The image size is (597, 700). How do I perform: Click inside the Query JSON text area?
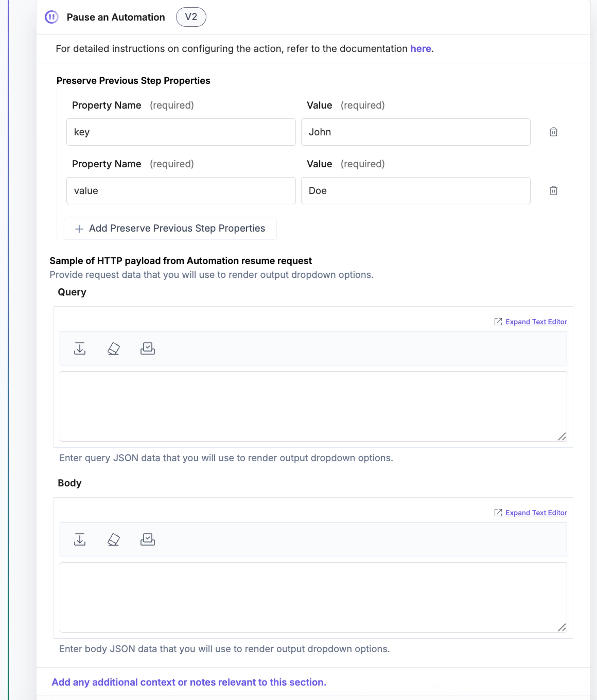coord(313,406)
